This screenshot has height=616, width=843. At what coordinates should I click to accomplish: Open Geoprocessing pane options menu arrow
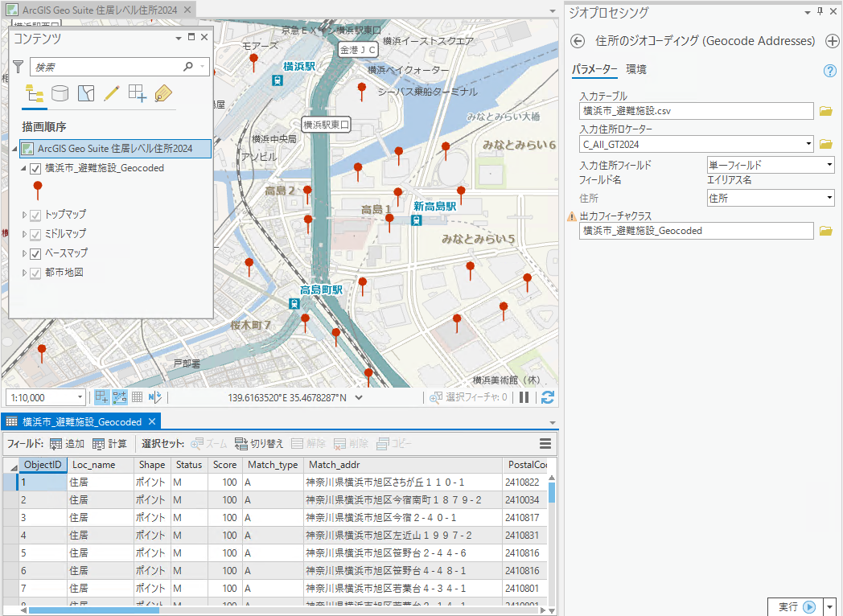pos(808,12)
